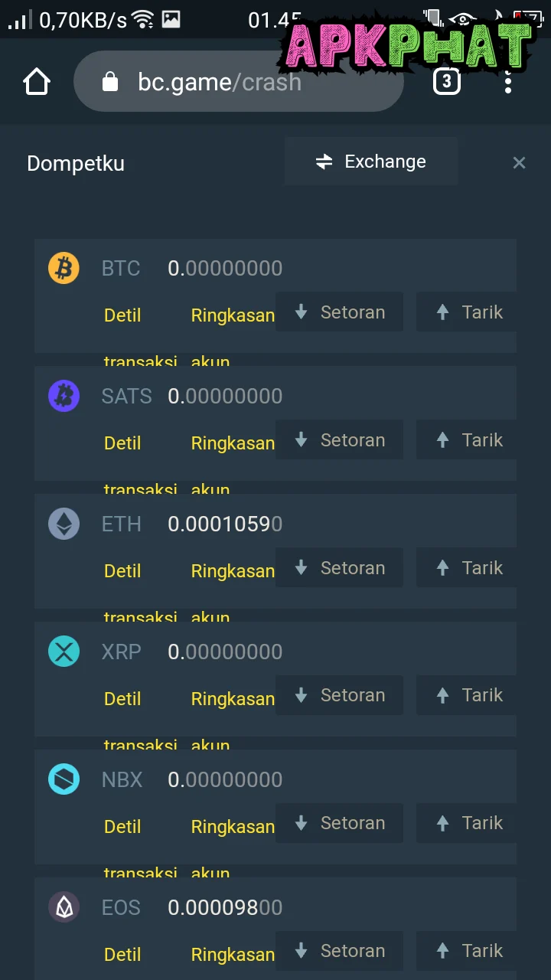Tap the Ethereum ETH coin icon
Viewport: 551px width, 980px height.
click(64, 524)
